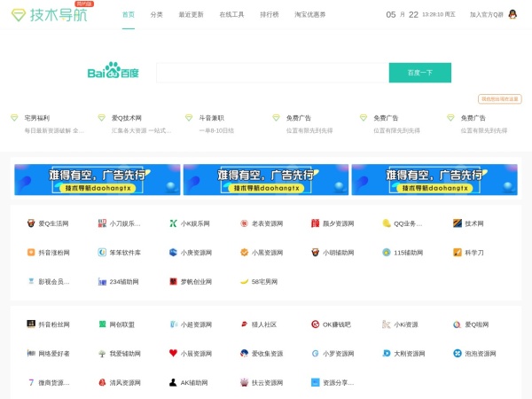Click the 技术网 striped icon
Viewport: 532px width, 399px height.
[x=458, y=223]
